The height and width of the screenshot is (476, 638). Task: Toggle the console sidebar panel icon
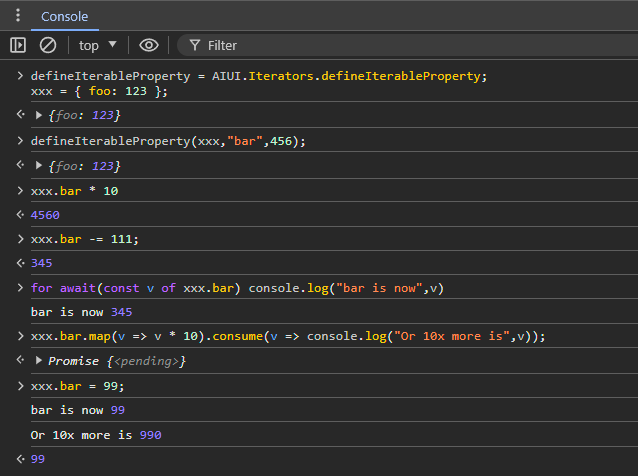(18, 45)
